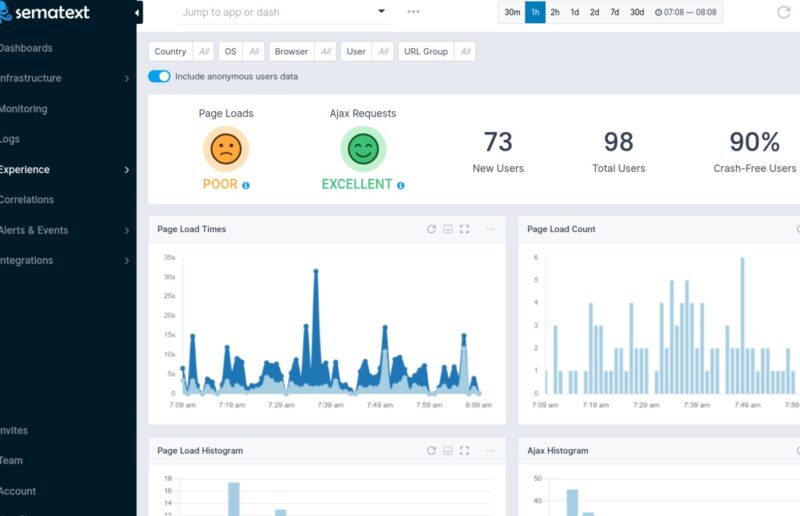Select the 2h time range
The width and height of the screenshot is (800, 516).
pyautogui.click(x=555, y=12)
